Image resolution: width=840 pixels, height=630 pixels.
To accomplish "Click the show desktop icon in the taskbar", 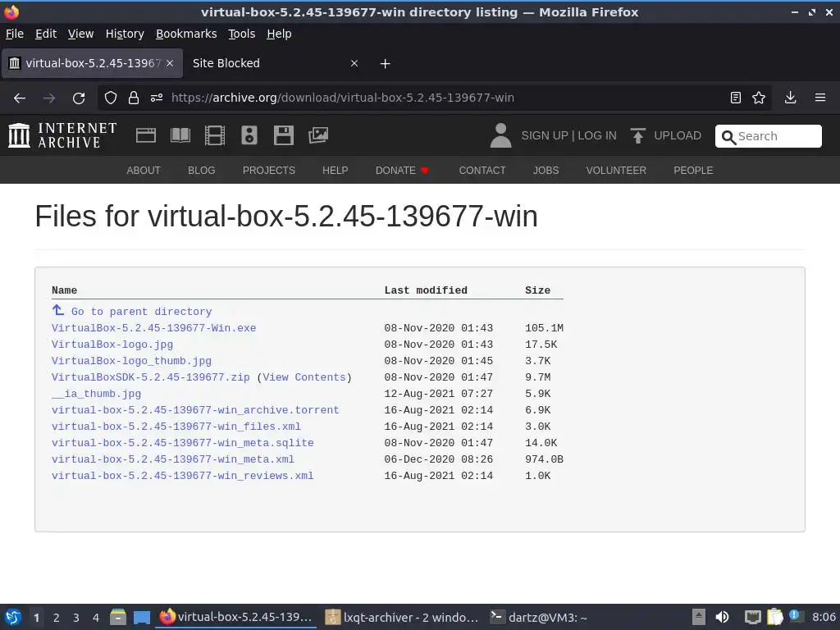I will tap(141, 617).
